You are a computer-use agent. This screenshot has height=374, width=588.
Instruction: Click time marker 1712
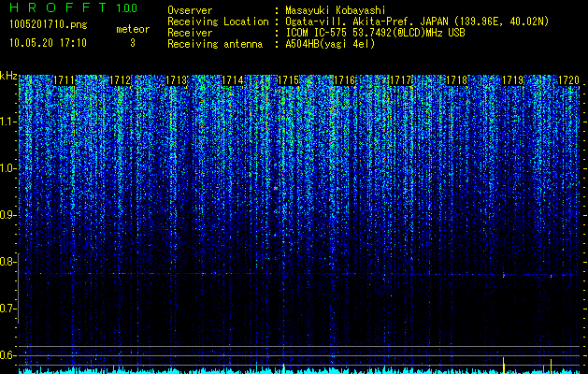click(120, 80)
